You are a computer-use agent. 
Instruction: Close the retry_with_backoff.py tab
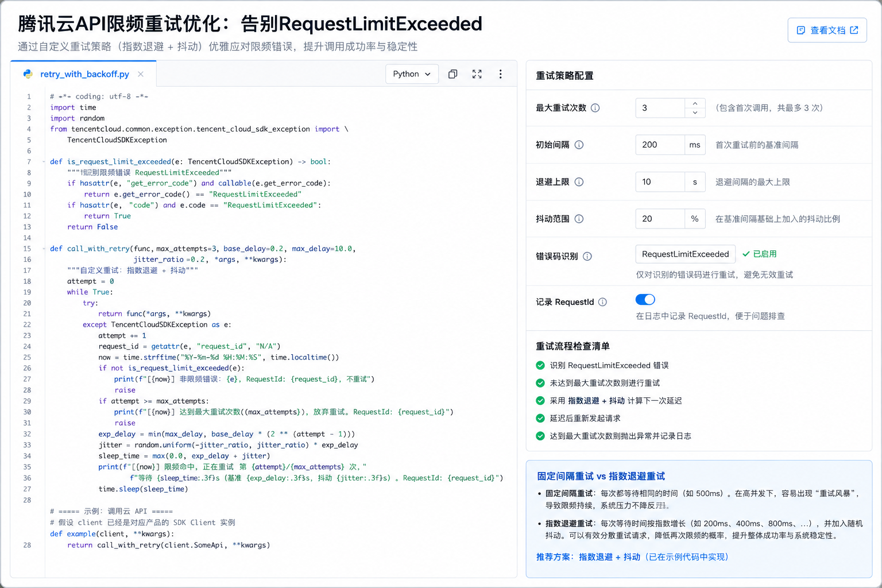pos(141,74)
